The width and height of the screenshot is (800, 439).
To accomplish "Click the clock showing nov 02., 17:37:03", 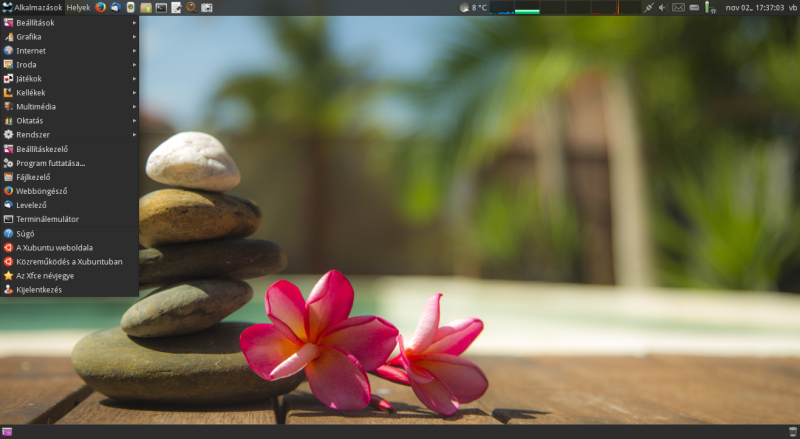I will (755, 8).
